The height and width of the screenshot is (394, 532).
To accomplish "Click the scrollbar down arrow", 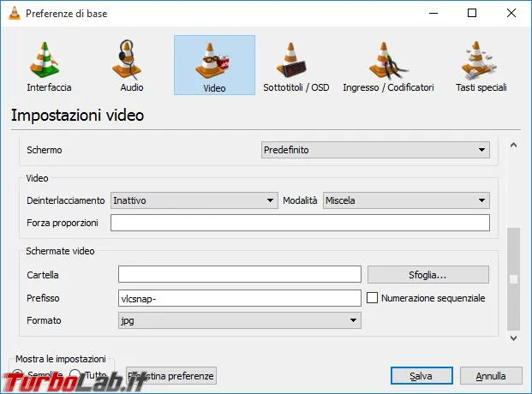I will (x=514, y=338).
